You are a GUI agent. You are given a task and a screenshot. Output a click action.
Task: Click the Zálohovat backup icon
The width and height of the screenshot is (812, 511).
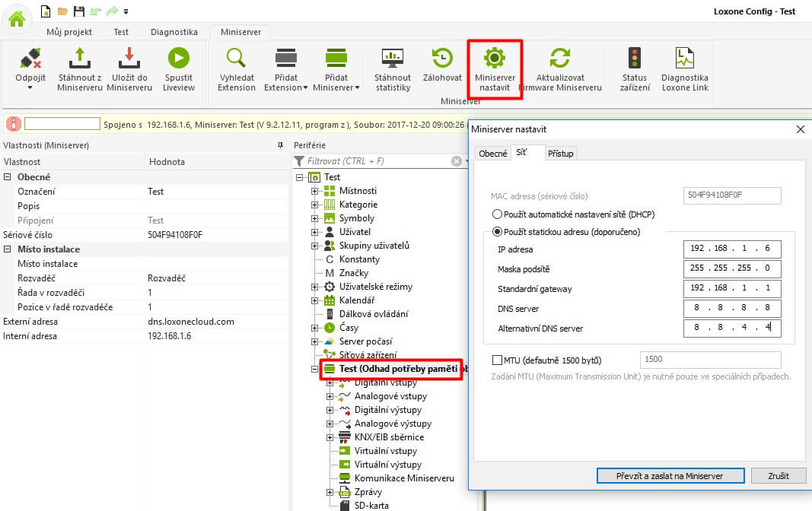[442, 59]
